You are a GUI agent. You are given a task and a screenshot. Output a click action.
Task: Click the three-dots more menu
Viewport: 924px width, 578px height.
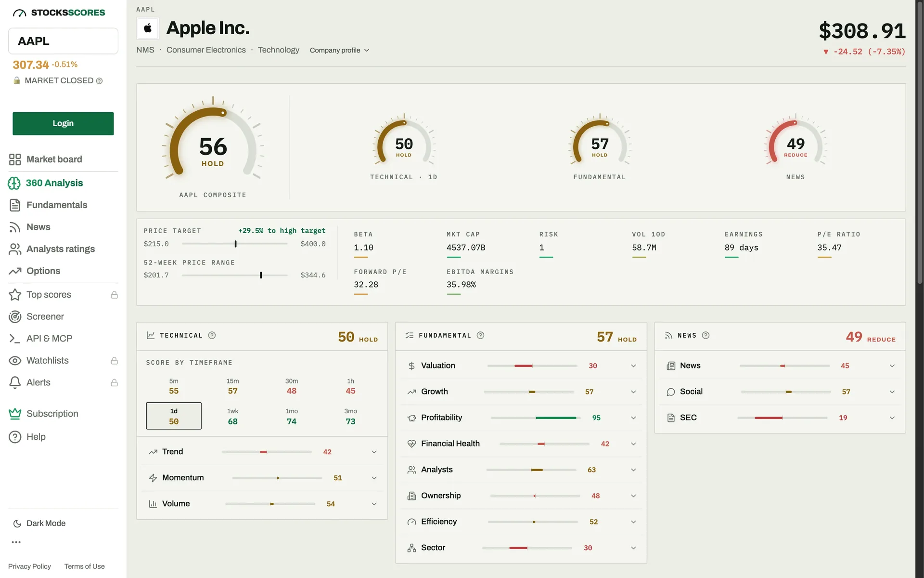tap(16, 542)
